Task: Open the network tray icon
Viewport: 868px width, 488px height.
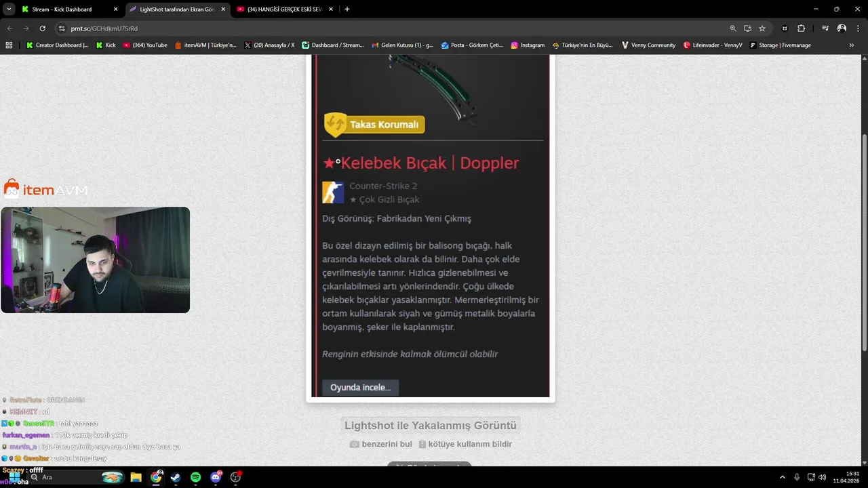Action: (x=812, y=477)
